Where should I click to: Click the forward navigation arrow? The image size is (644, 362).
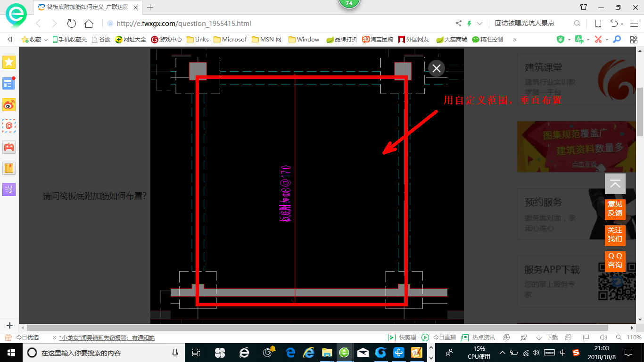coord(54,24)
